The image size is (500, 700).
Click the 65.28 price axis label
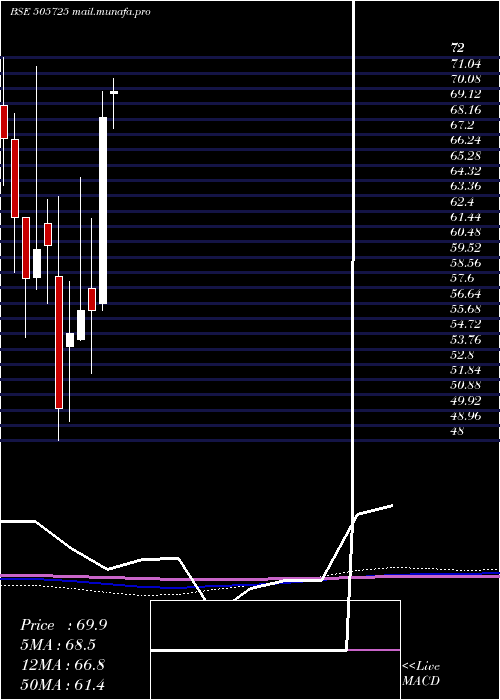tap(466, 155)
